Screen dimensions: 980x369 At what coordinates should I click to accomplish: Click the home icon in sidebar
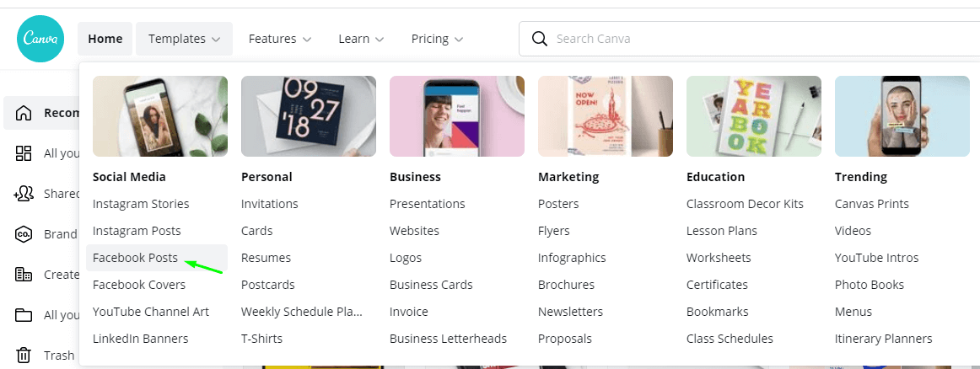pos(24,113)
